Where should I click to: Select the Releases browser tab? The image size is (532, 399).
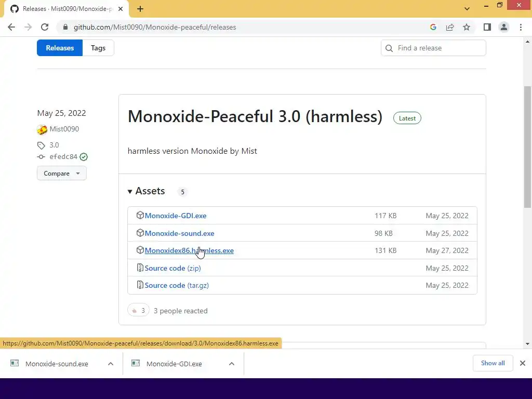[x=66, y=9]
